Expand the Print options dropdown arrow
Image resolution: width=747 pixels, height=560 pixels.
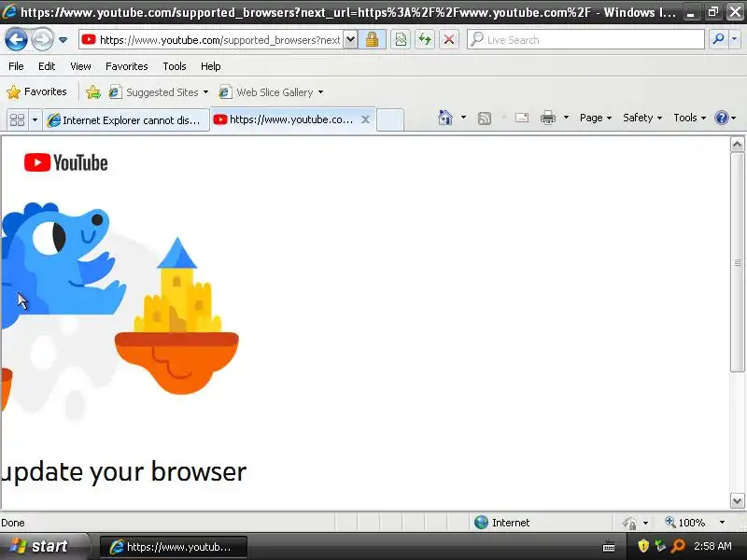566,118
